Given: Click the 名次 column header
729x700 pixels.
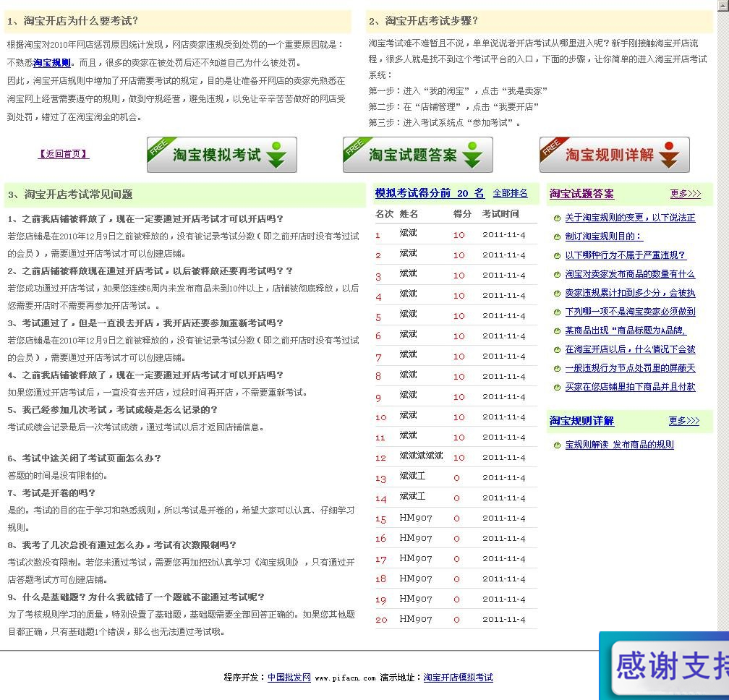Looking at the screenshot, I should pos(384,214).
